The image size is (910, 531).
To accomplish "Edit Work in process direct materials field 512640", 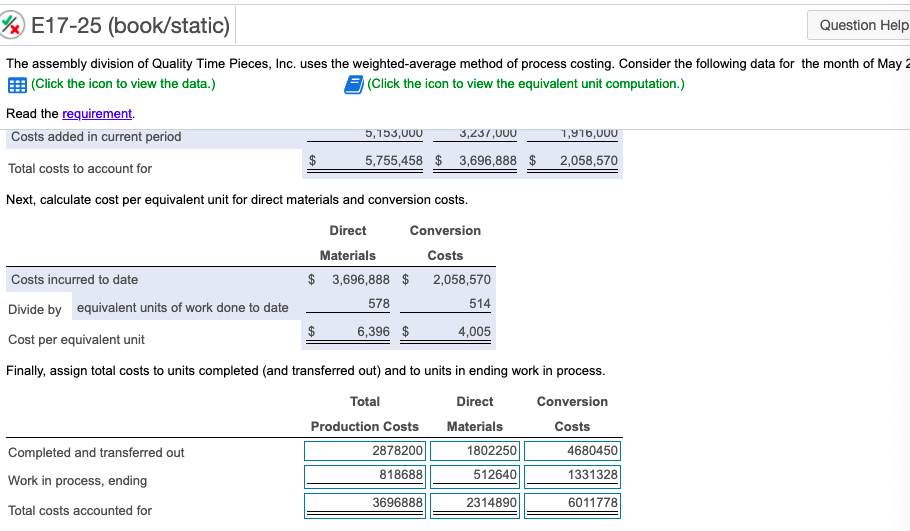I will pos(474,475).
